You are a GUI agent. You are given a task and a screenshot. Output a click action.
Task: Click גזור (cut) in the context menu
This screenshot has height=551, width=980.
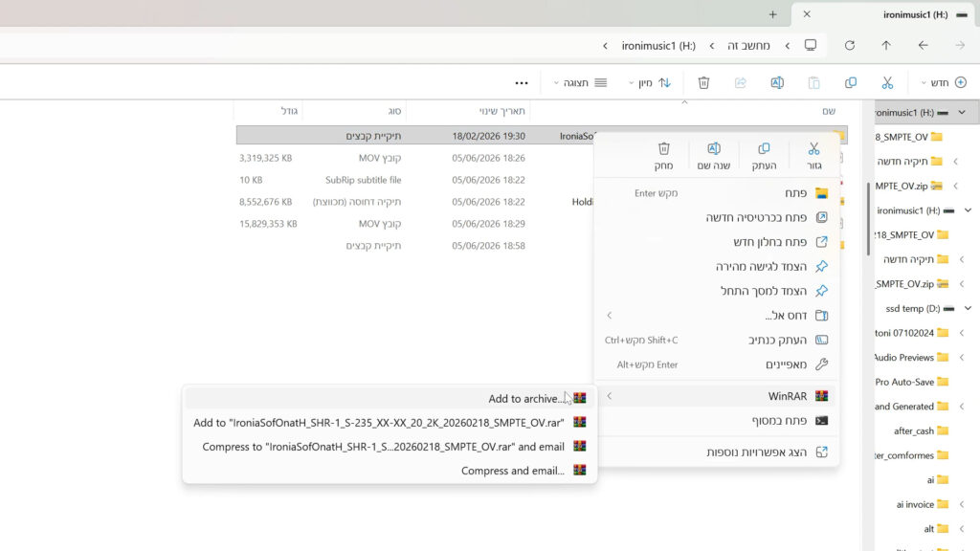pyautogui.click(x=813, y=156)
